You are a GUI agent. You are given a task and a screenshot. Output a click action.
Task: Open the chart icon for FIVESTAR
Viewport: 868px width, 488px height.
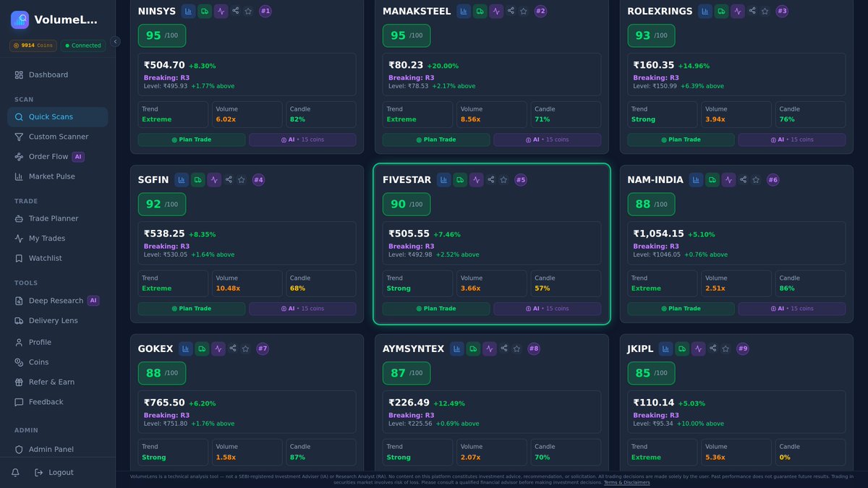point(443,180)
